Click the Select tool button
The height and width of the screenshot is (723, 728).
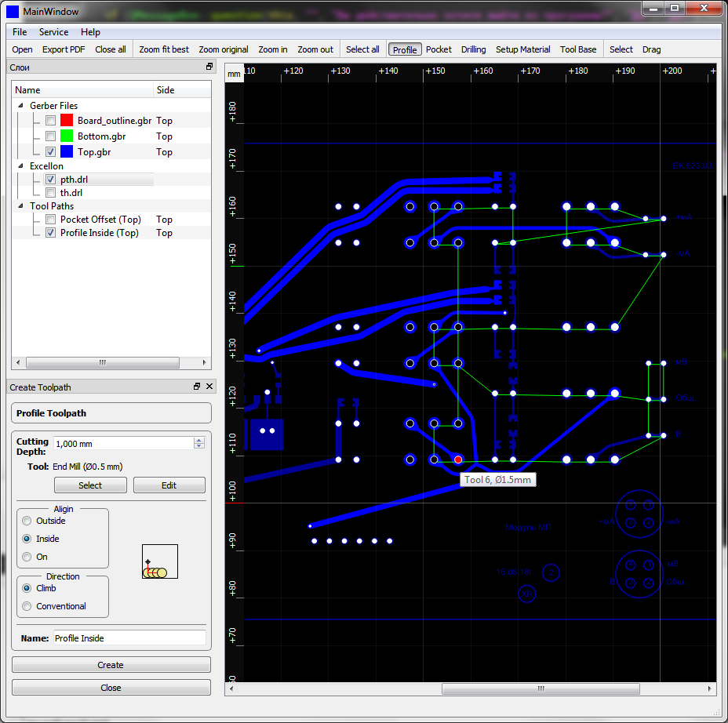90,485
